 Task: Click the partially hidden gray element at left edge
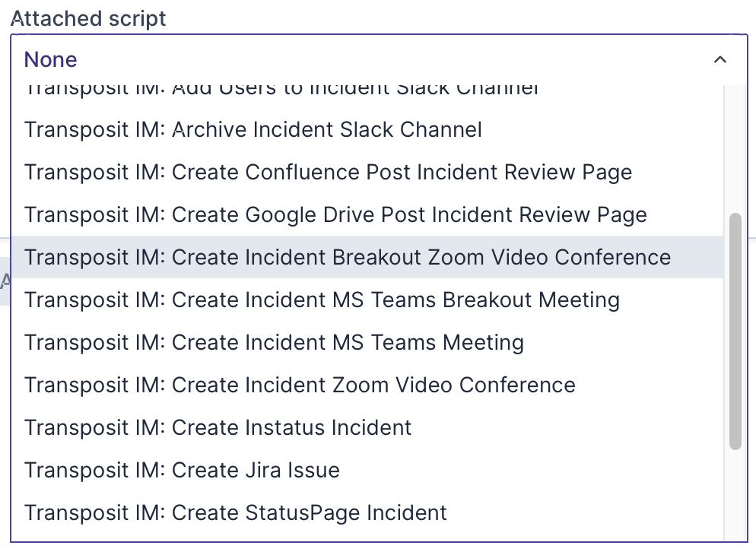tap(5, 283)
